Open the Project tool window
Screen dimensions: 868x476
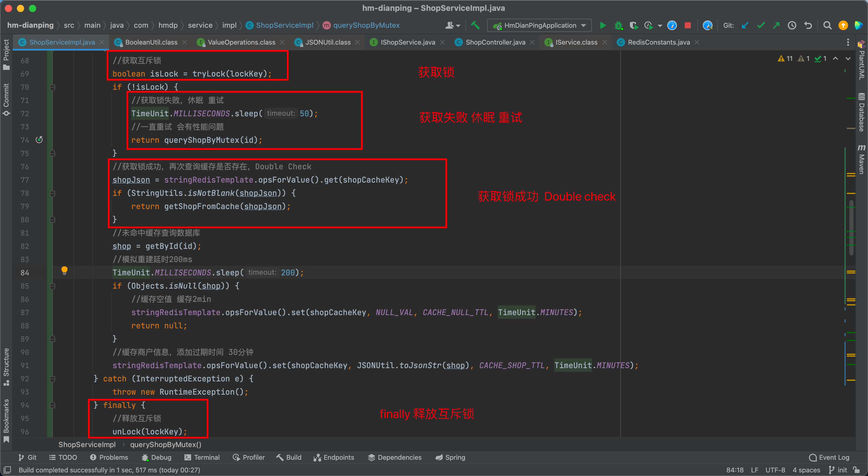[6, 54]
